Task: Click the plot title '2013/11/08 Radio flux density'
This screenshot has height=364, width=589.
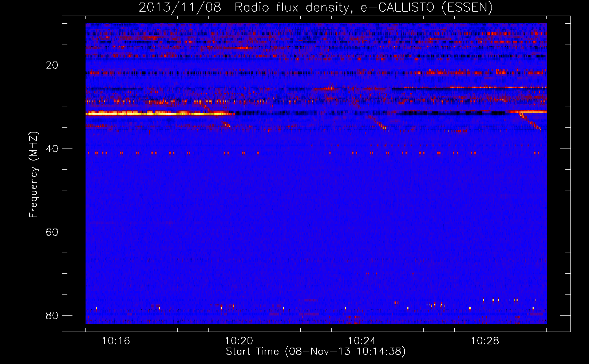Action: coord(316,7)
